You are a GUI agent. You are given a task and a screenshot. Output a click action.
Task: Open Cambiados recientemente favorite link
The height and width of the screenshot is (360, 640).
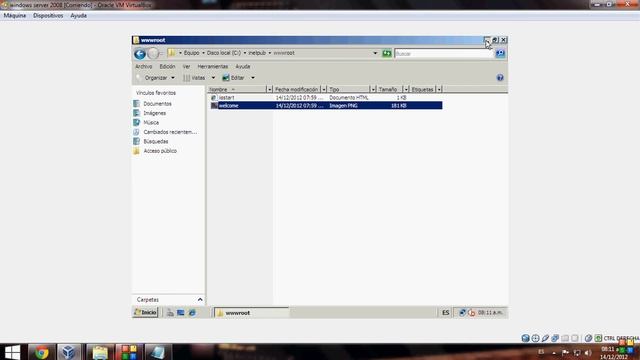coord(170,132)
